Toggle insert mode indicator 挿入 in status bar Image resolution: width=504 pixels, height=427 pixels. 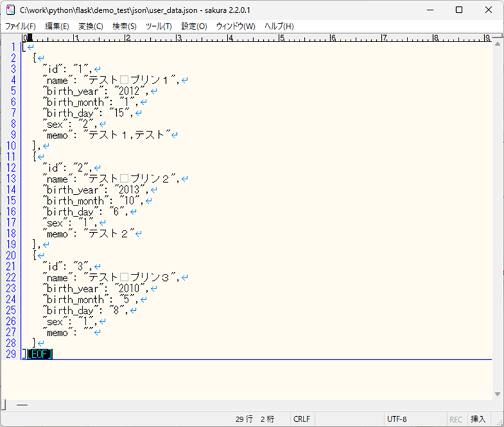478,419
